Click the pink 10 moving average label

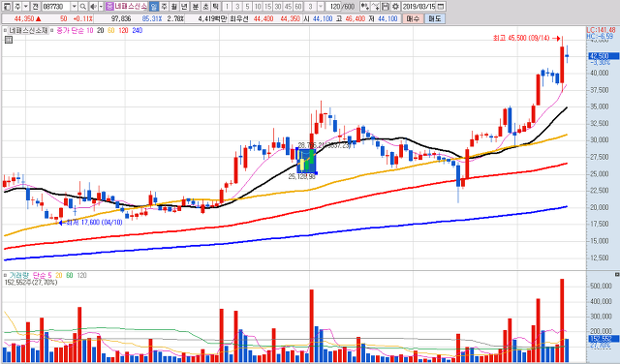click(90, 30)
